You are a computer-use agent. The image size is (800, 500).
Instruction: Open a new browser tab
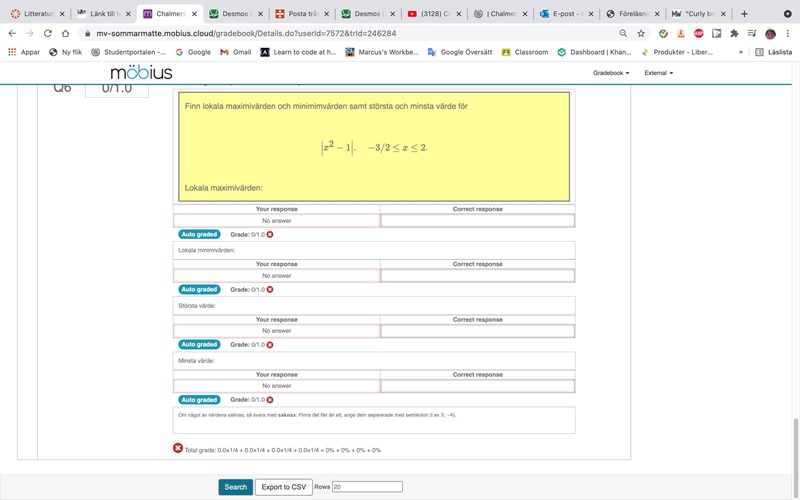click(x=744, y=14)
